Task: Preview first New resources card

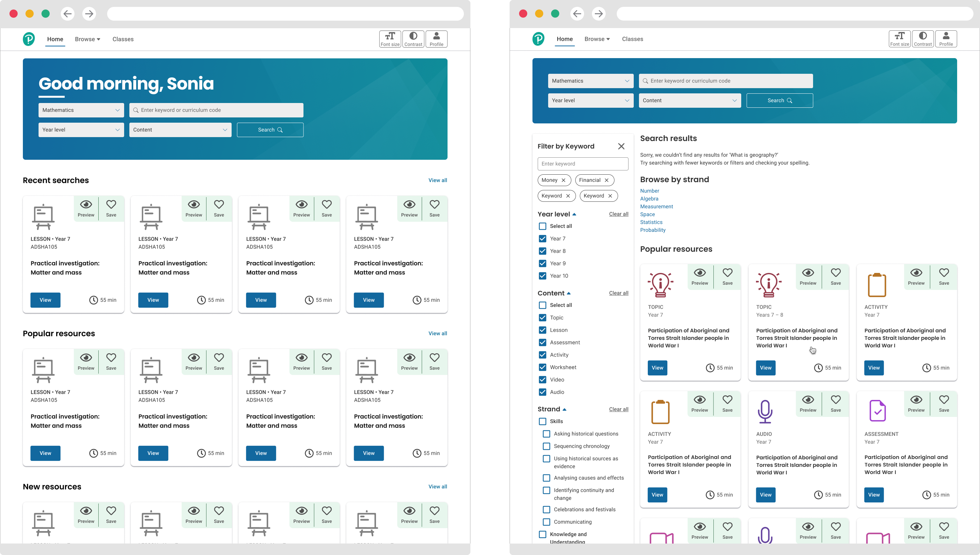Action: coord(86,515)
